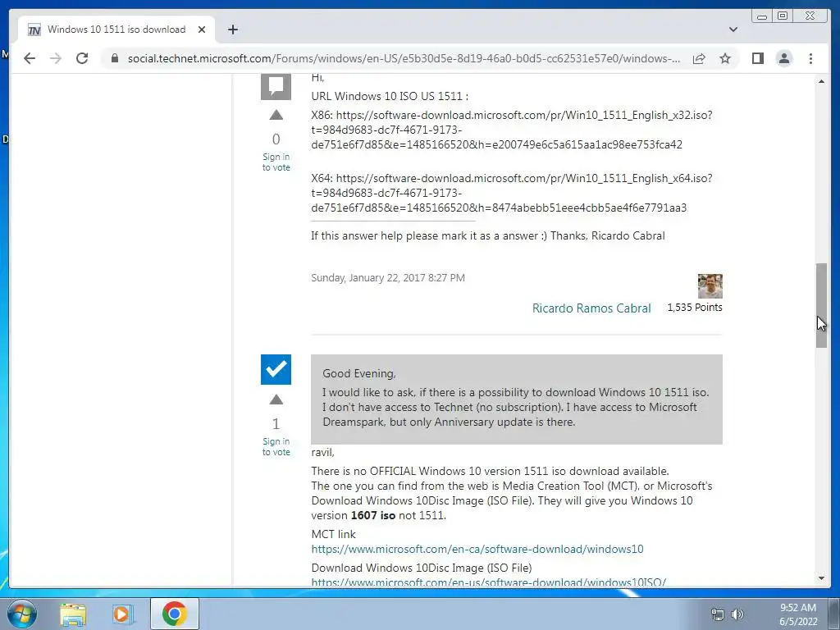Restore down the Chrome window
The width and height of the screenshot is (840, 630).
click(783, 16)
